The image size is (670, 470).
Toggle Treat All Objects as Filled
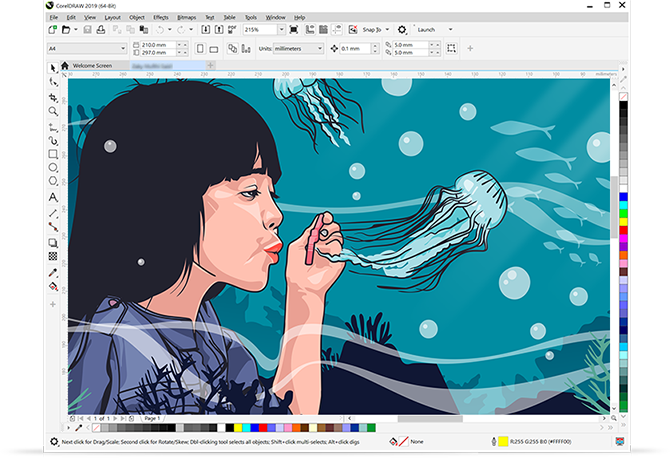(451, 48)
